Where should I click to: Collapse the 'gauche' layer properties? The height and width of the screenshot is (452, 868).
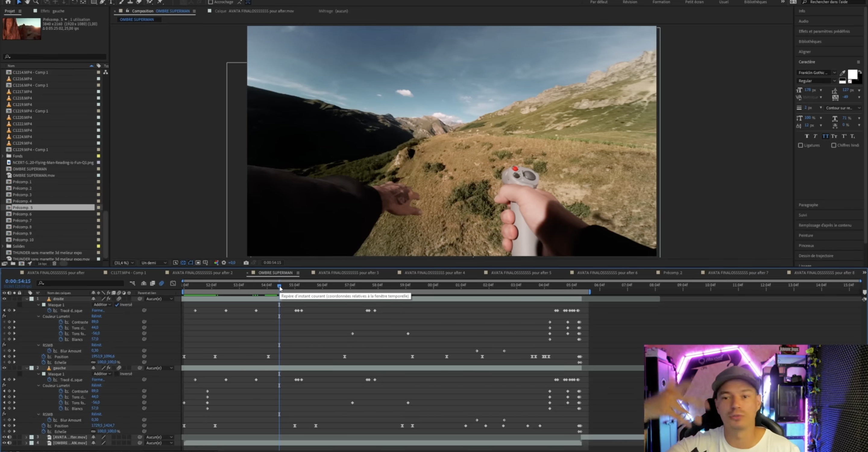(x=27, y=368)
